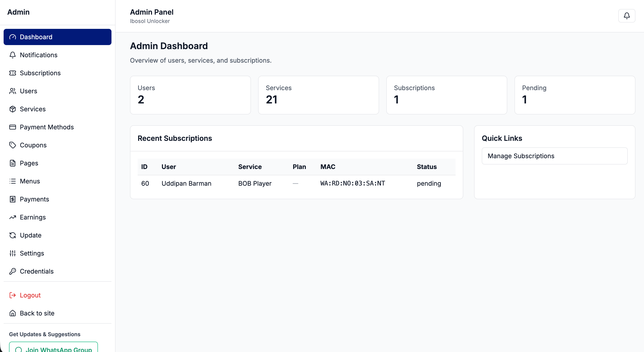The width and height of the screenshot is (644, 352).
Task: Navigate to Menus in the sidebar
Action: click(x=30, y=181)
